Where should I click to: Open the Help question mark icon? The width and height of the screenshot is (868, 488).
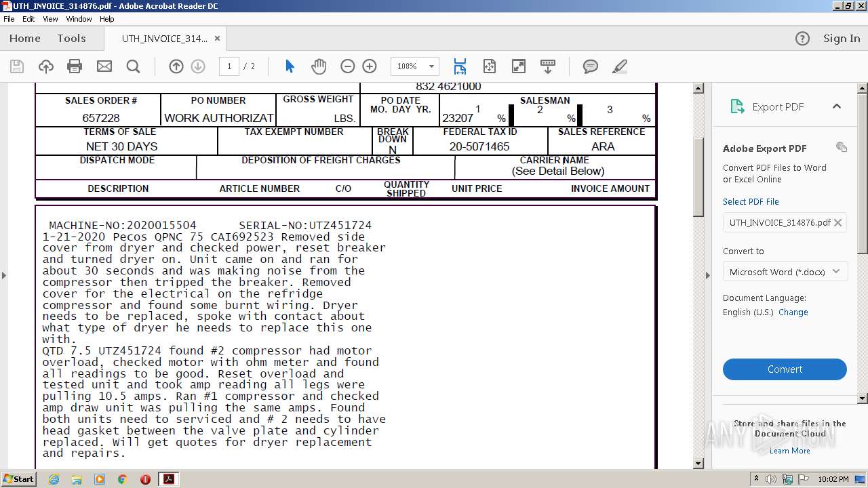point(802,39)
